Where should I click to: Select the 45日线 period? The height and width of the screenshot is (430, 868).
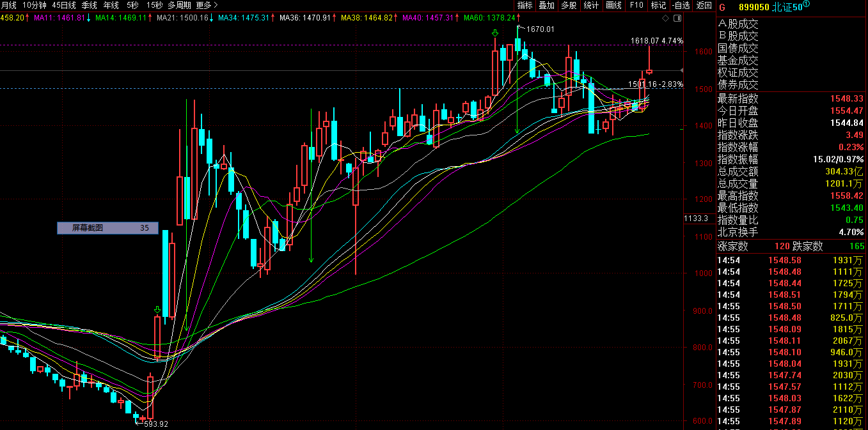tap(64, 5)
